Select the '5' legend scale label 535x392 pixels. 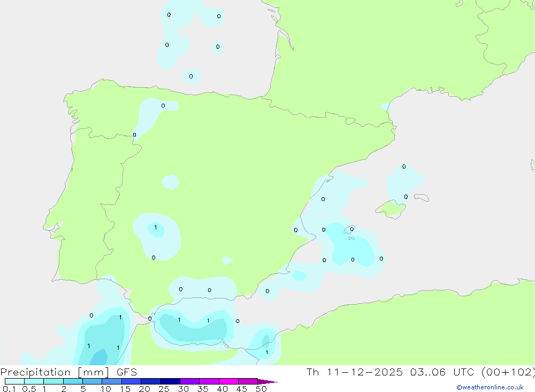tap(83, 389)
